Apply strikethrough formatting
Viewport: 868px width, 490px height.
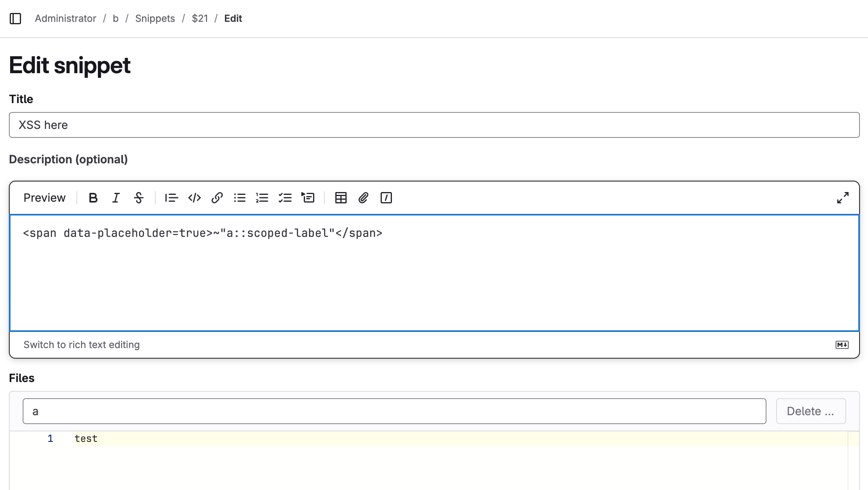(139, 198)
